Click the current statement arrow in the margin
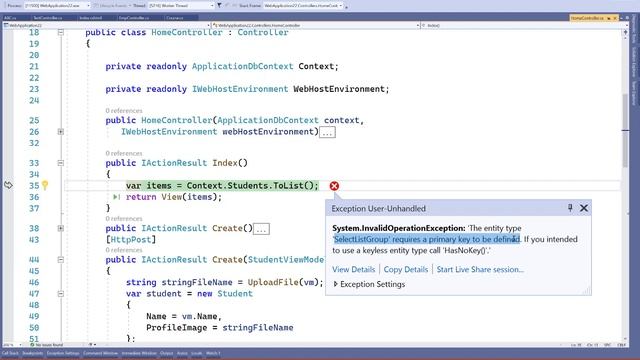This screenshot has height=360, width=640. (8, 185)
